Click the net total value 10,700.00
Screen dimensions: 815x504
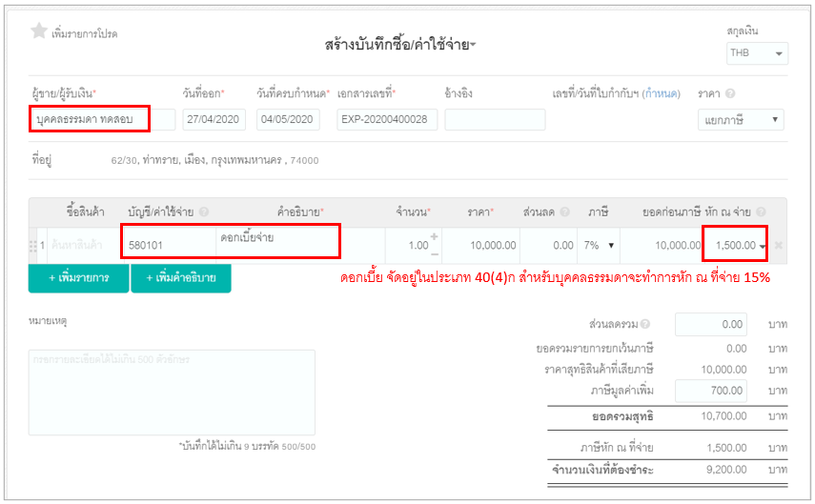tap(723, 415)
